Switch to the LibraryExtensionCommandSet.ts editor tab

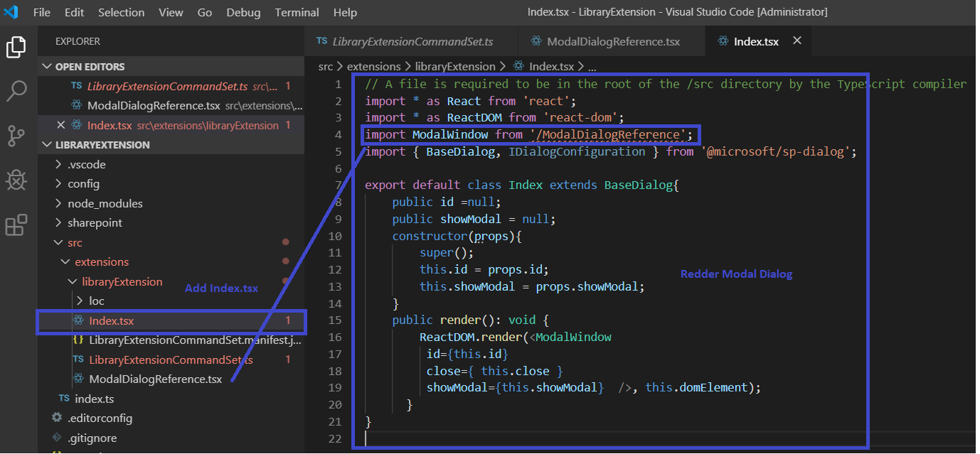pyautogui.click(x=412, y=41)
